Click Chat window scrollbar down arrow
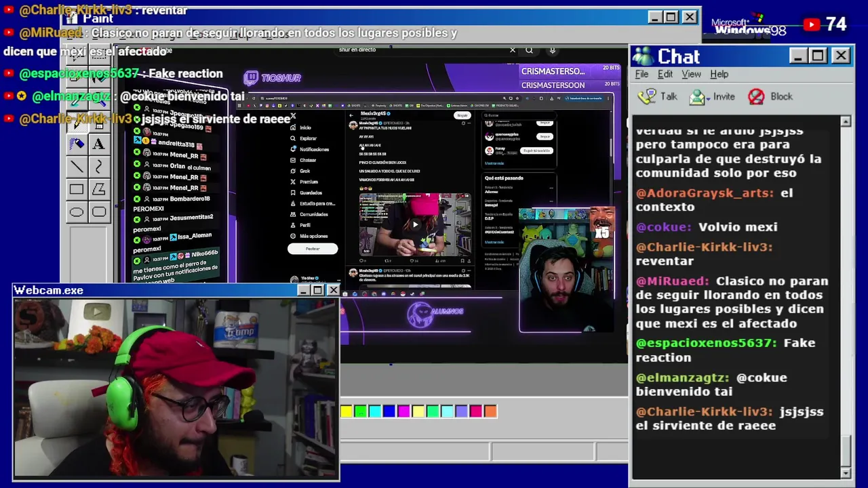This screenshot has width=868, height=488. click(846, 473)
